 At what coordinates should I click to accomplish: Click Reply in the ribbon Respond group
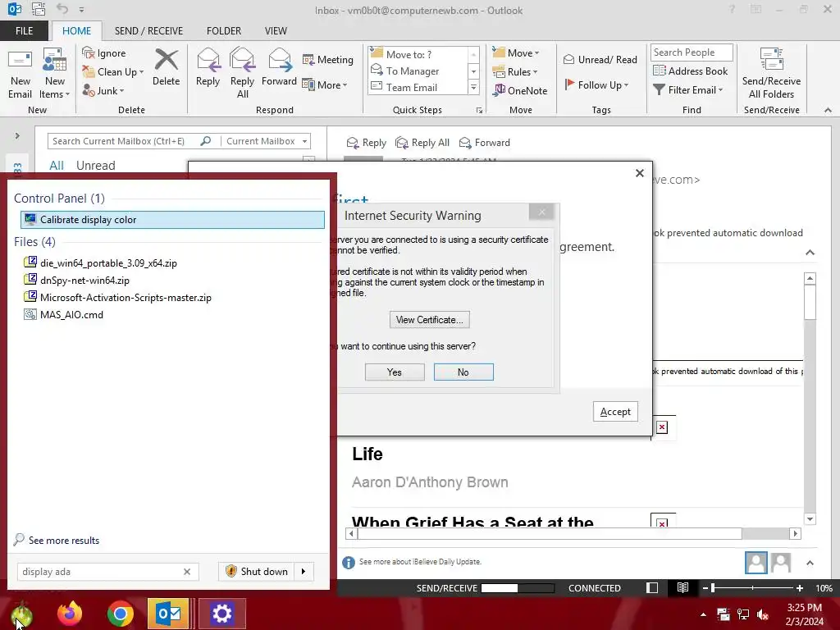tap(208, 67)
